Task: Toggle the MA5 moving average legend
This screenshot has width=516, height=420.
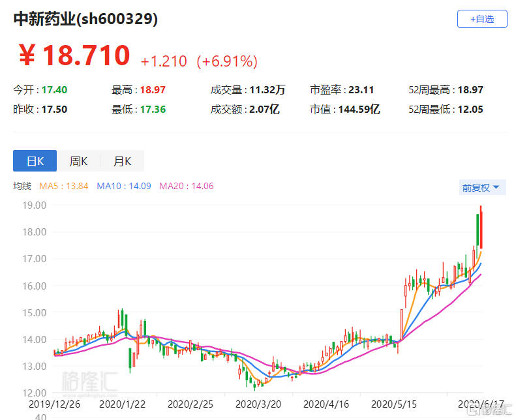Action: [64, 186]
